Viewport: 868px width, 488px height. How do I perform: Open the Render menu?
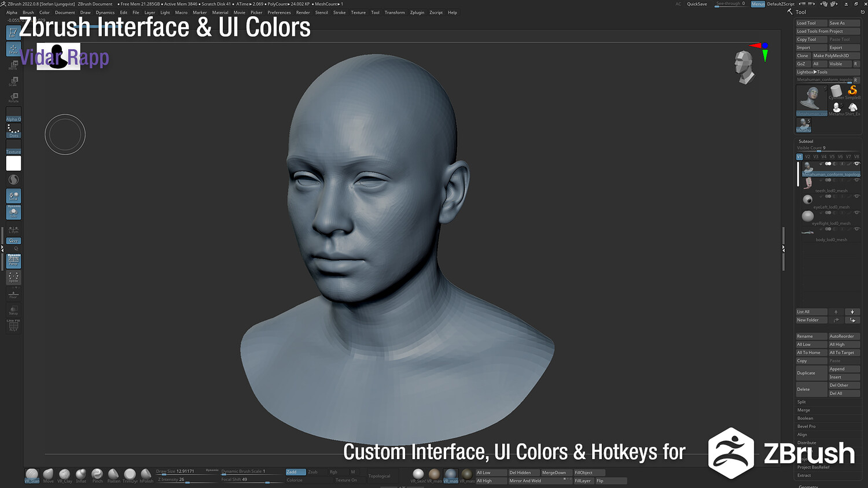pos(303,12)
